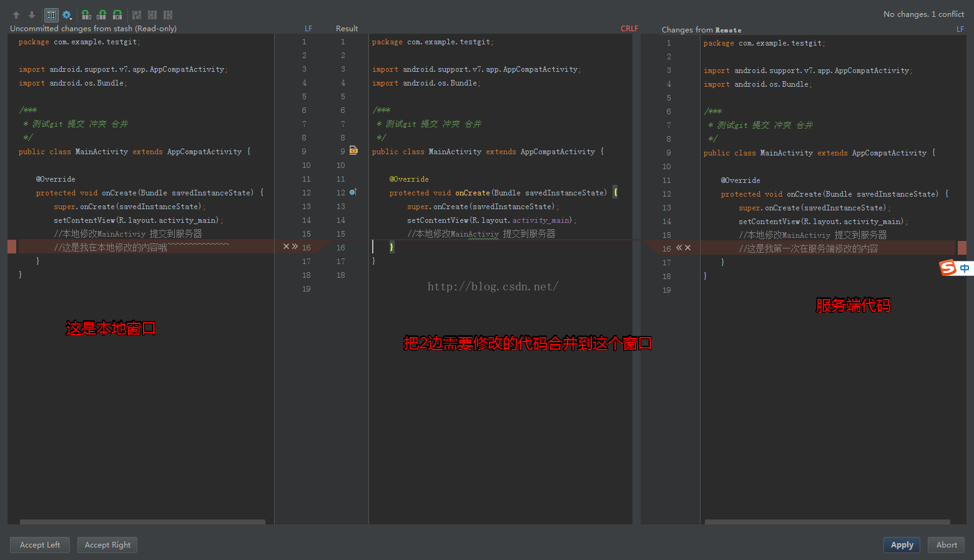
Task: Click the first greyed compare-panels icon
Action: point(137,15)
